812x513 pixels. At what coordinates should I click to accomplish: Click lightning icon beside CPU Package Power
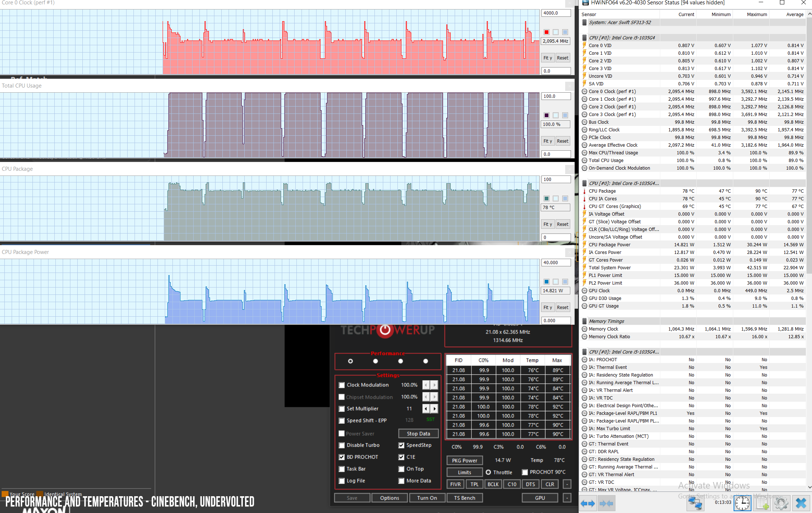[x=584, y=245]
